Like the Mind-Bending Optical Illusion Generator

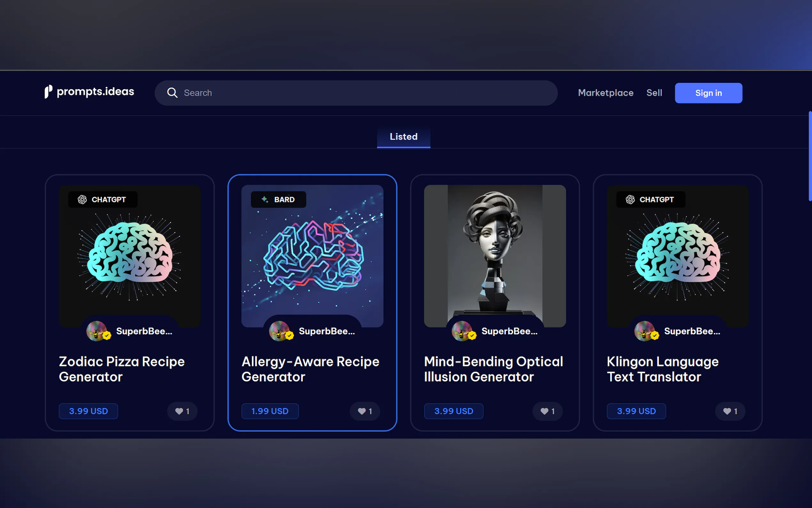coord(548,411)
